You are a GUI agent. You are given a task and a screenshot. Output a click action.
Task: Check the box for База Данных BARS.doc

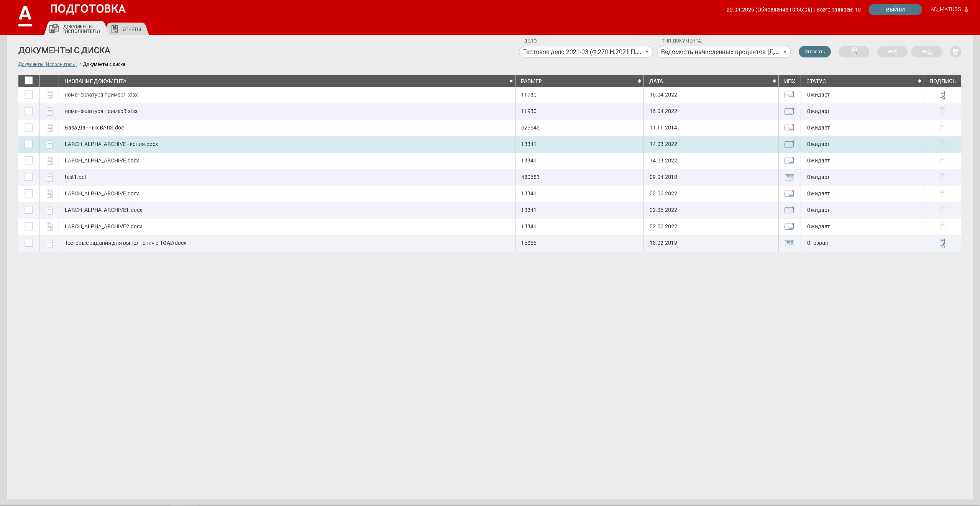pyautogui.click(x=29, y=128)
